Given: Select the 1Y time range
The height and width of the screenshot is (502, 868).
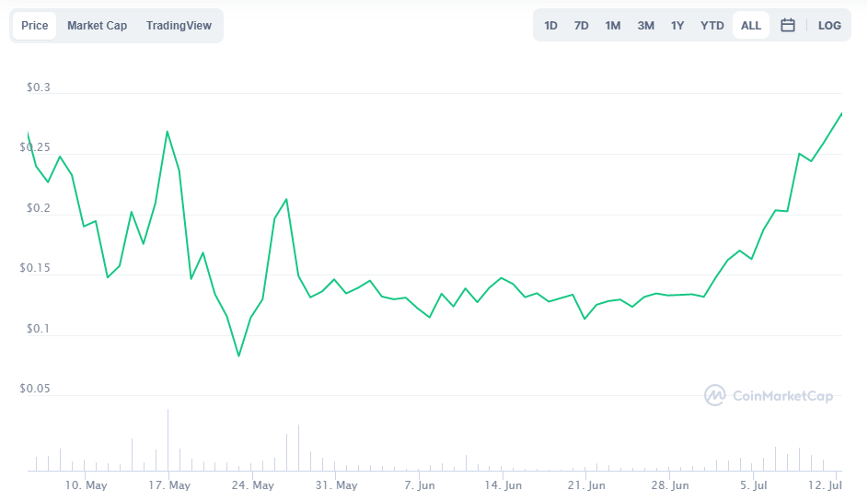Looking at the screenshot, I should [677, 26].
